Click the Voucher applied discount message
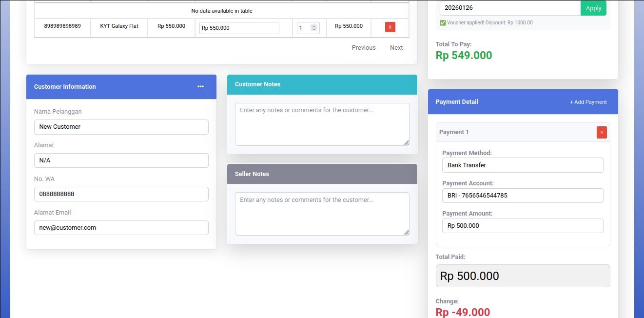This screenshot has height=318, width=644. click(x=486, y=22)
